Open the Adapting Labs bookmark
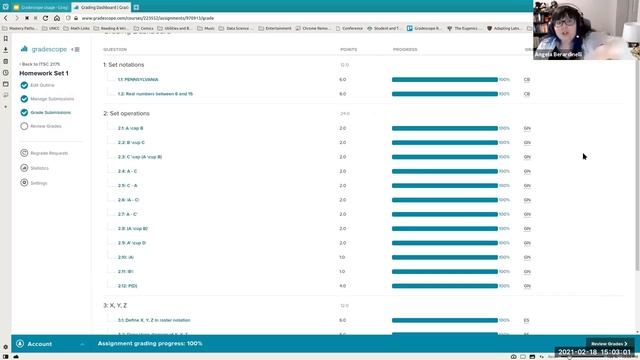The height and width of the screenshot is (360, 640). 504,29
